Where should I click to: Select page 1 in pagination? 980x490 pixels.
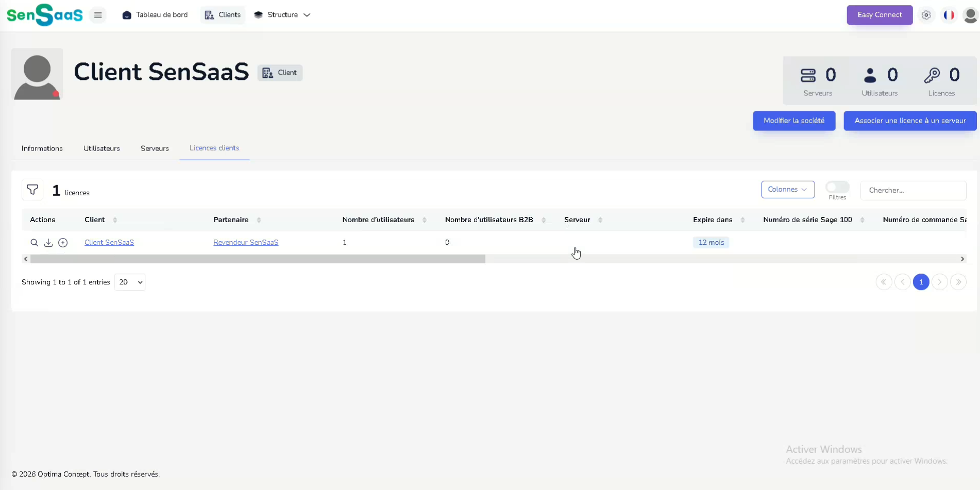[921, 282]
